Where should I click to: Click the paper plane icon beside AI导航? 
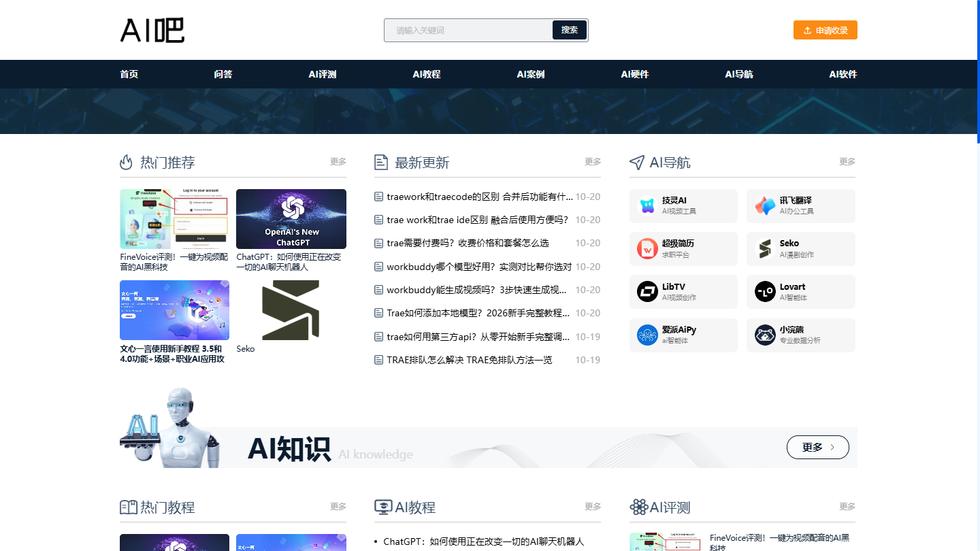pyautogui.click(x=636, y=163)
